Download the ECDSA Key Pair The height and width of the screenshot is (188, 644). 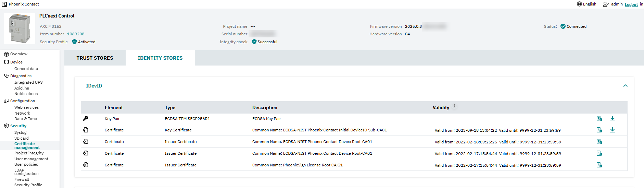tap(613, 119)
